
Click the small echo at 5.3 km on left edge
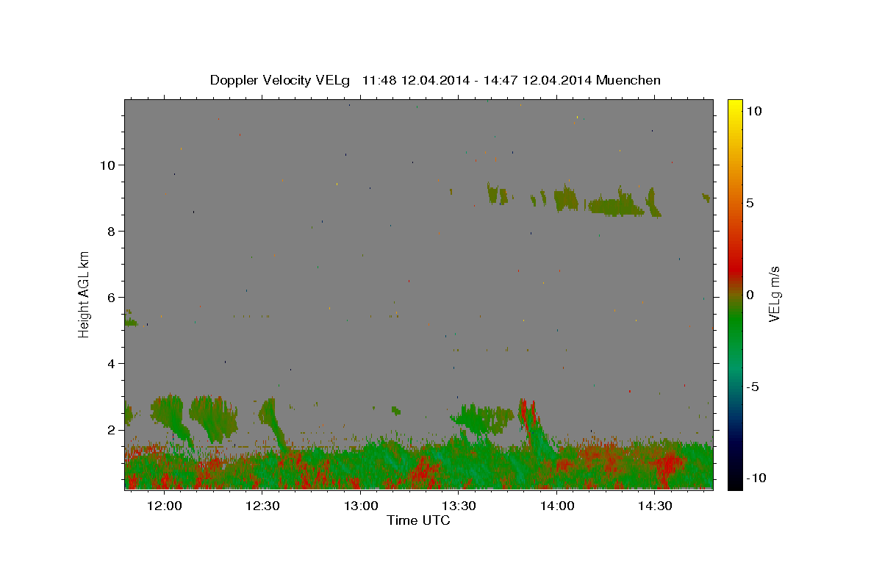pyautogui.click(x=131, y=321)
